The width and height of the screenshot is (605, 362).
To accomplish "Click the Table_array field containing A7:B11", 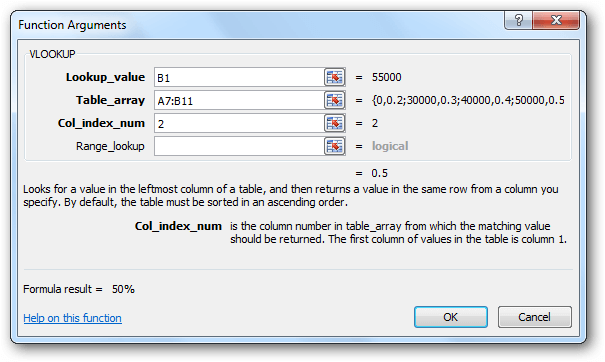I will pyautogui.click(x=239, y=100).
